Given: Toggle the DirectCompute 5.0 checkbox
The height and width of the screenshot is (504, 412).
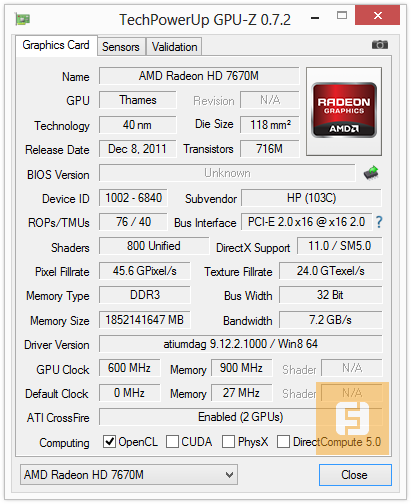Looking at the screenshot, I should pyautogui.click(x=283, y=441).
